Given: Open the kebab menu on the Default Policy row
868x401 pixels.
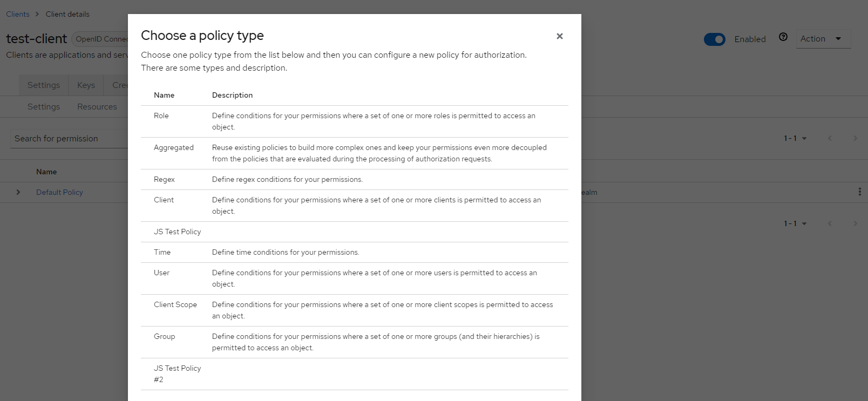Looking at the screenshot, I should coord(861,192).
